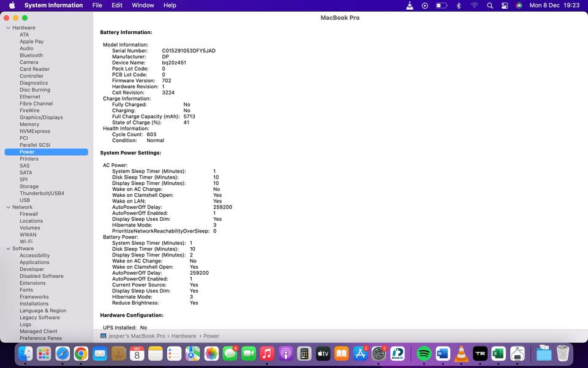Open the File menu
This screenshot has height=368, width=588.
tap(97, 6)
